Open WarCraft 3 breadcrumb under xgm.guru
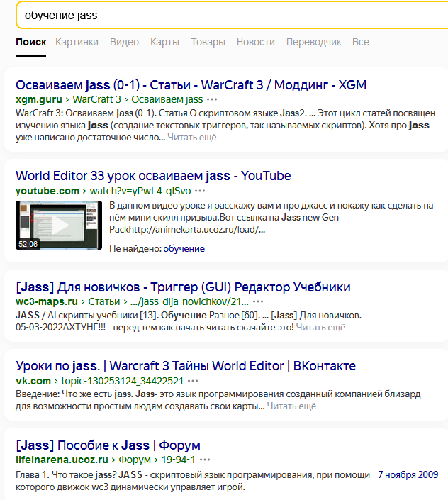Viewport: 448px width, 500px height. point(97,99)
